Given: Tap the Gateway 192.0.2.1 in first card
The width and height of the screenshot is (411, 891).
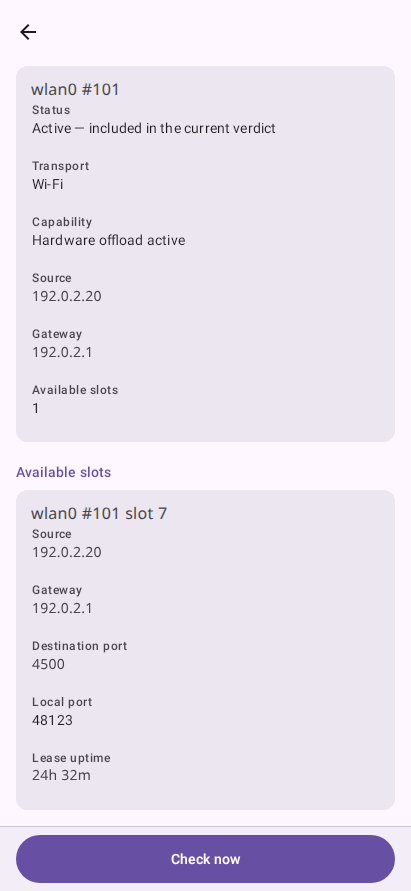Looking at the screenshot, I should point(62,352).
